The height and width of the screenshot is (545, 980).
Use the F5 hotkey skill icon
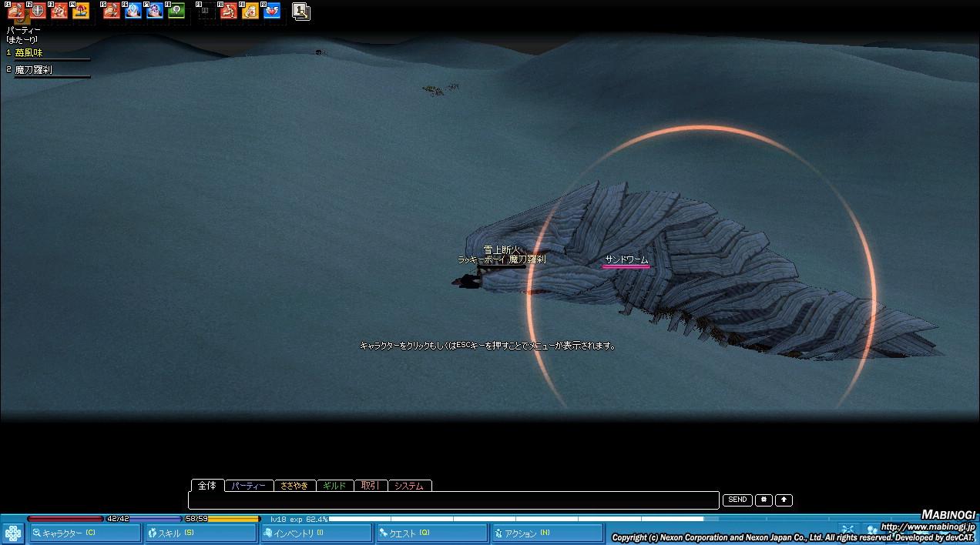112,11
